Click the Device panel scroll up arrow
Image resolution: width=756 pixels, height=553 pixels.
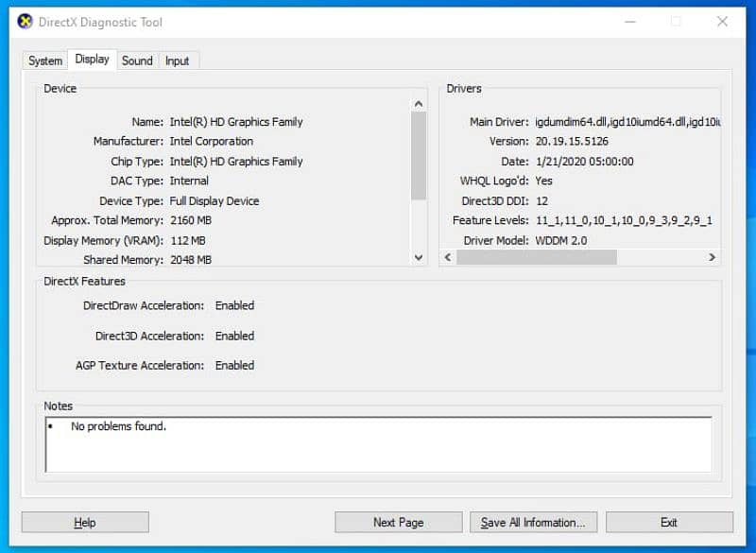point(419,103)
